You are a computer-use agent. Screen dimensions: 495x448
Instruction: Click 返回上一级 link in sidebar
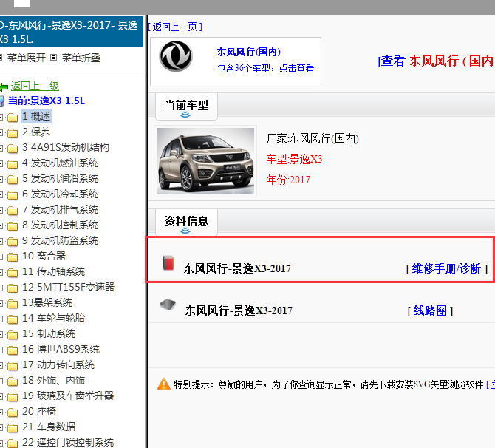pos(35,86)
